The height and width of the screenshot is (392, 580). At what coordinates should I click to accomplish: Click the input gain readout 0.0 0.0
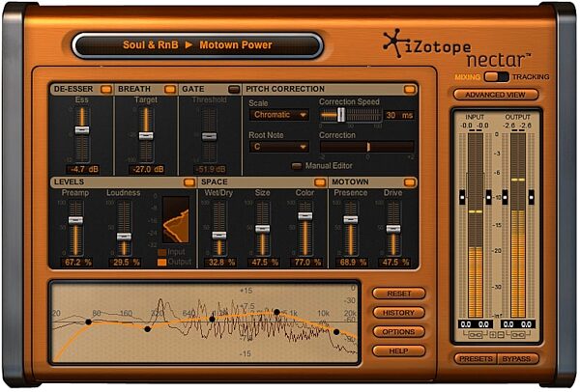(x=475, y=324)
